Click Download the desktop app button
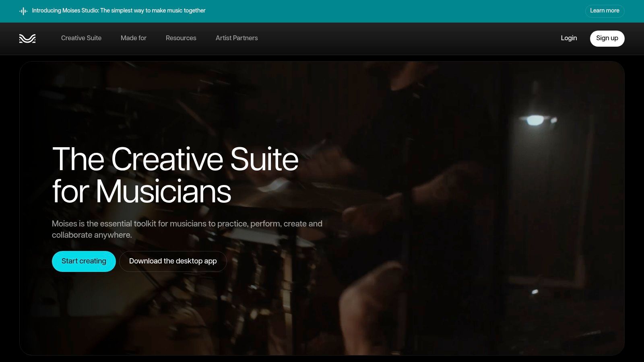 173,261
